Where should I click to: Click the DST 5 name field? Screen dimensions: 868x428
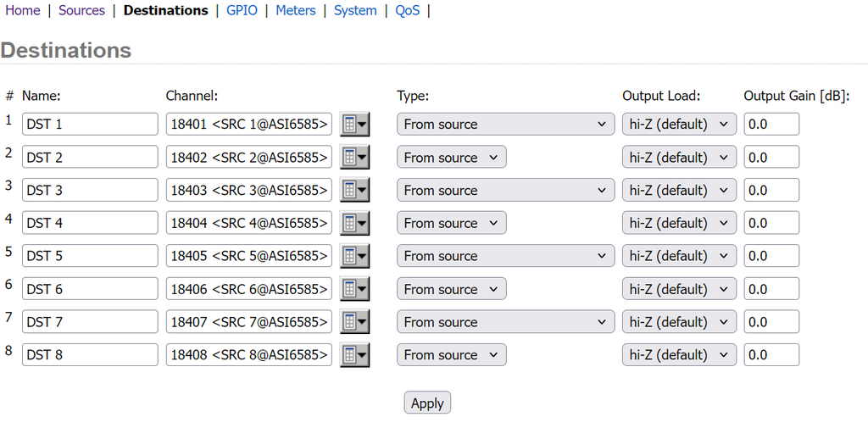click(90, 256)
